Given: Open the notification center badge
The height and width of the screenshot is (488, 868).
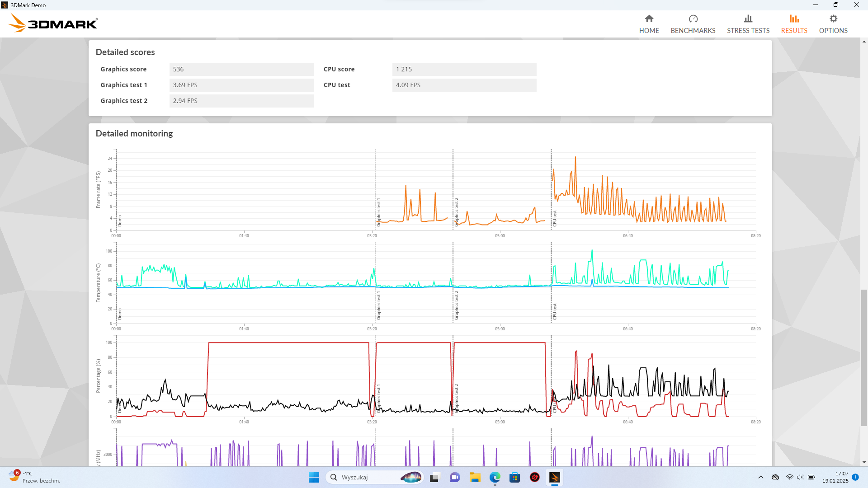Looking at the screenshot, I should pyautogui.click(x=855, y=477).
